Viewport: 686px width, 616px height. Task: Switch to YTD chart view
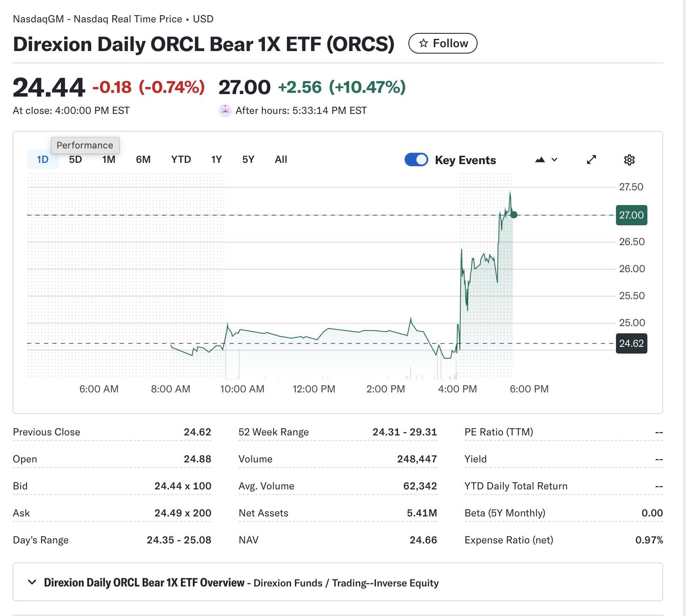(181, 159)
